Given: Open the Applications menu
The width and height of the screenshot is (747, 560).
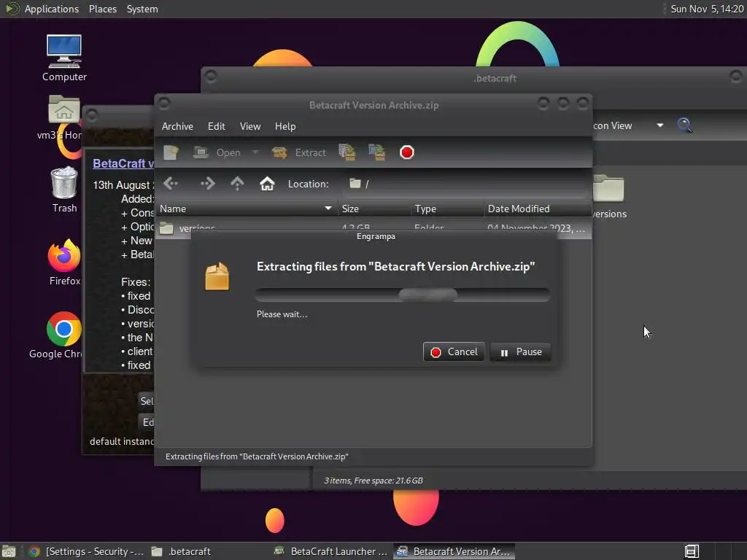Looking at the screenshot, I should pos(52,9).
